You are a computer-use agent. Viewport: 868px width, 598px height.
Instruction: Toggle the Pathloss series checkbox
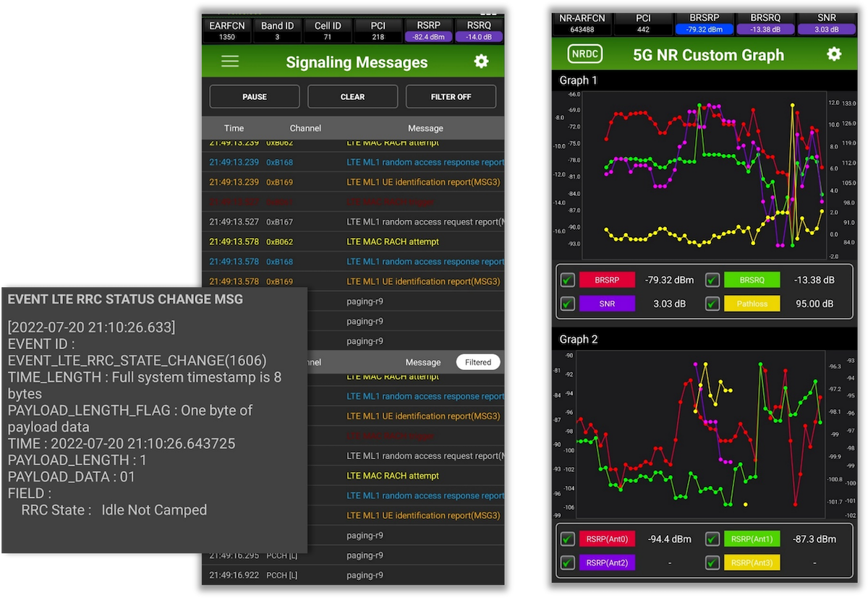click(712, 304)
